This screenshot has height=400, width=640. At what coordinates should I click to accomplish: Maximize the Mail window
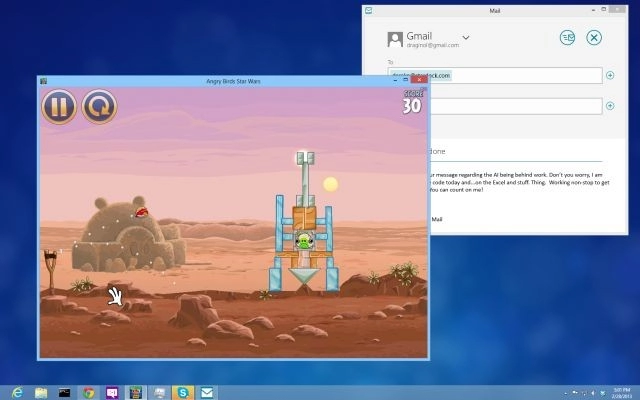tap(604, 9)
